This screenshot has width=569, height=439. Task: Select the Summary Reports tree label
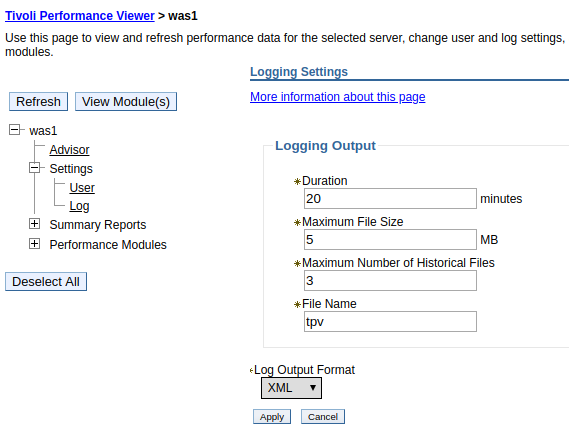coord(98,225)
